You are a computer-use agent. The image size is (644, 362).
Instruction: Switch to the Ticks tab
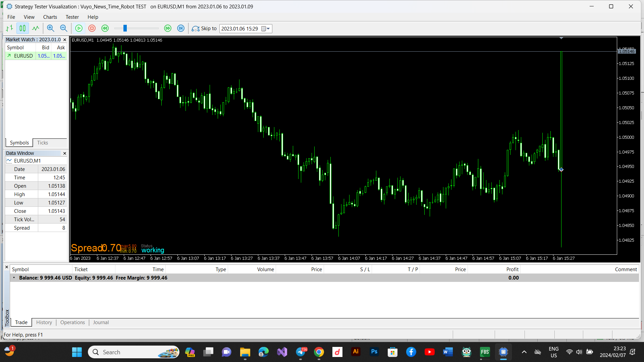point(43,143)
